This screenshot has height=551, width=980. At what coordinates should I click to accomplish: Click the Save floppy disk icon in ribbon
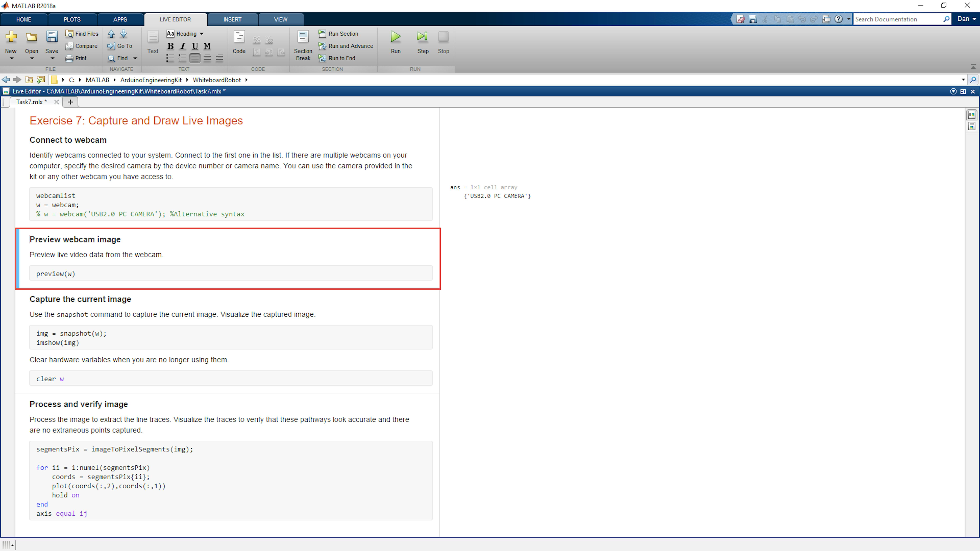click(x=52, y=37)
